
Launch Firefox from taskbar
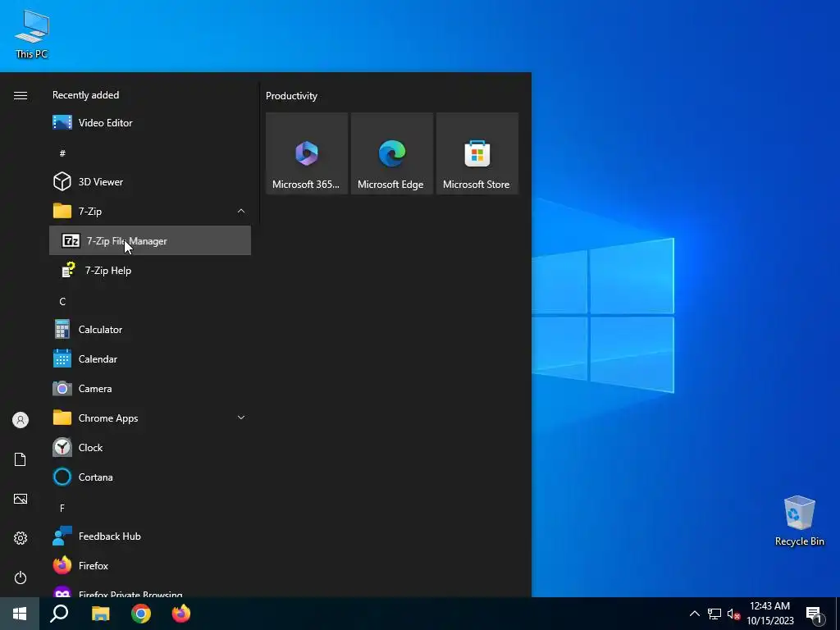click(x=181, y=614)
